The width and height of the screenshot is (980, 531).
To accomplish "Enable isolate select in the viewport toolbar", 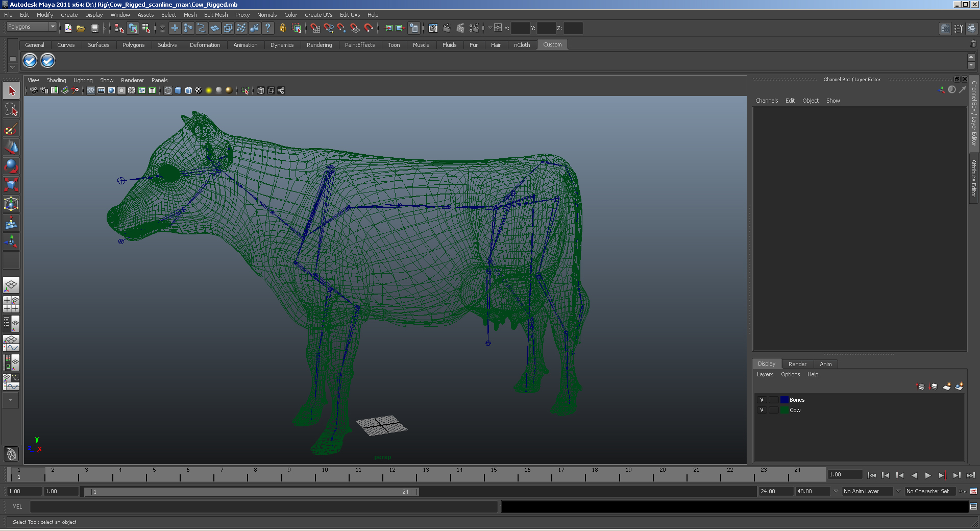I will tap(244, 90).
